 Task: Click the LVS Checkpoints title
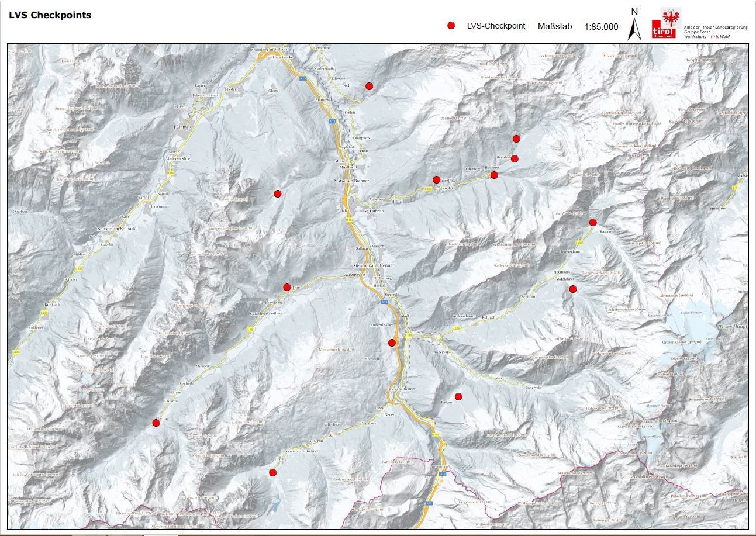(50, 15)
